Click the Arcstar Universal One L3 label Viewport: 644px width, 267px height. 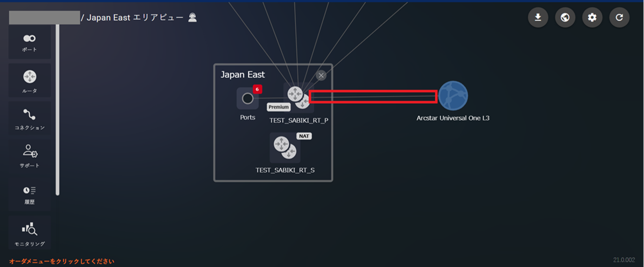pyautogui.click(x=453, y=118)
